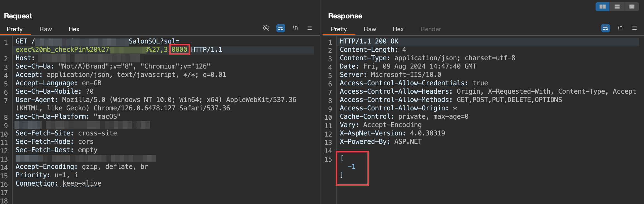Click the -1 value in response body
Viewport: 644px width, 204px height.
tap(352, 167)
